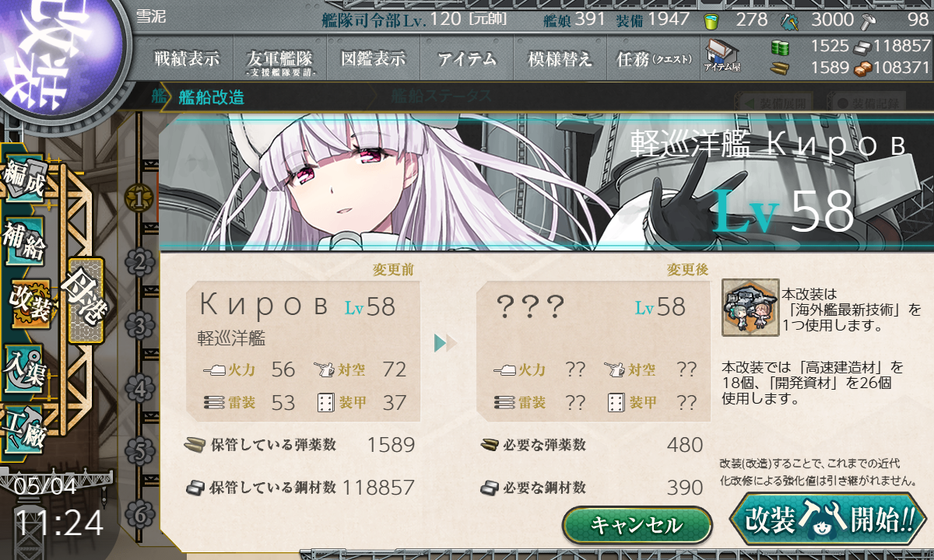Open the 友軍艦隊 friendly fleet menu
The width and height of the screenshot is (934, 560).
click(280, 58)
